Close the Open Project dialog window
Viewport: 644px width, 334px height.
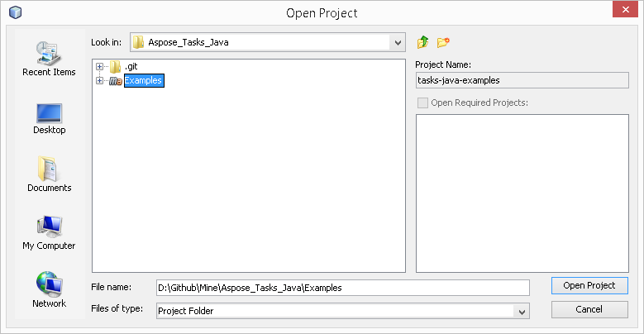(624, 12)
